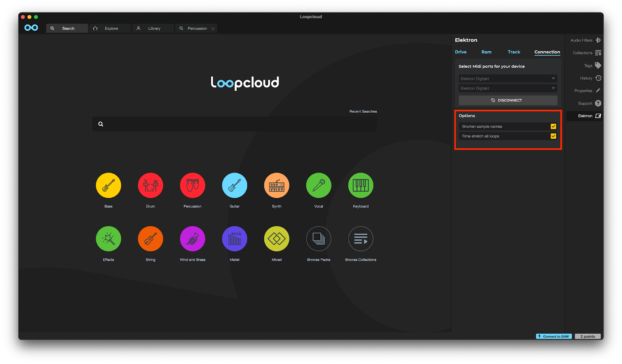
Task: Switch to the Elektron Drive tab
Action: pos(461,52)
